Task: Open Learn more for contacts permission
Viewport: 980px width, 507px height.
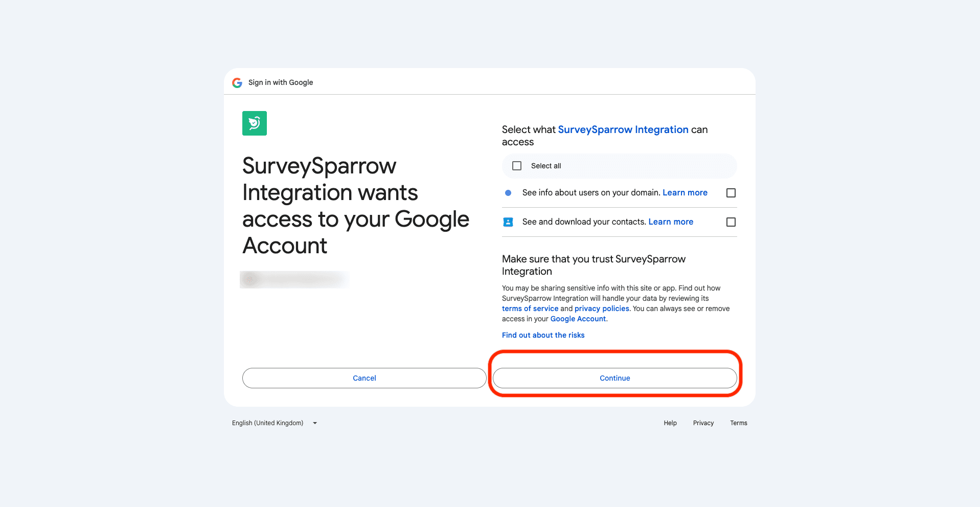Action: tap(670, 222)
